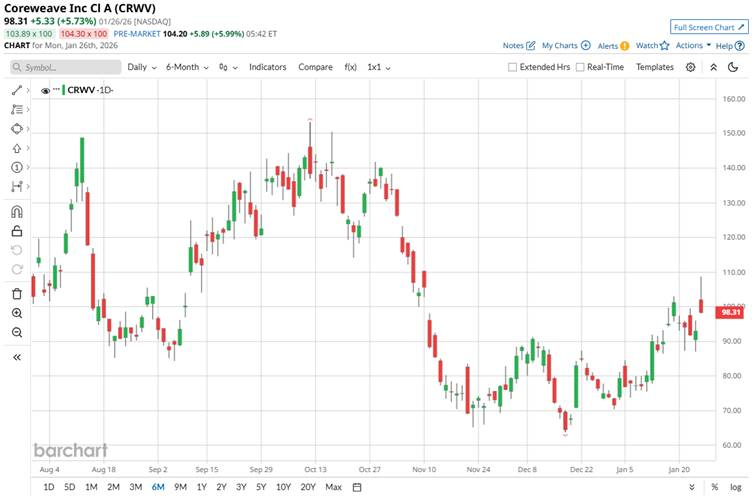Open the Indicators menu
752x501 pixels.
click(x=268, y=67)
